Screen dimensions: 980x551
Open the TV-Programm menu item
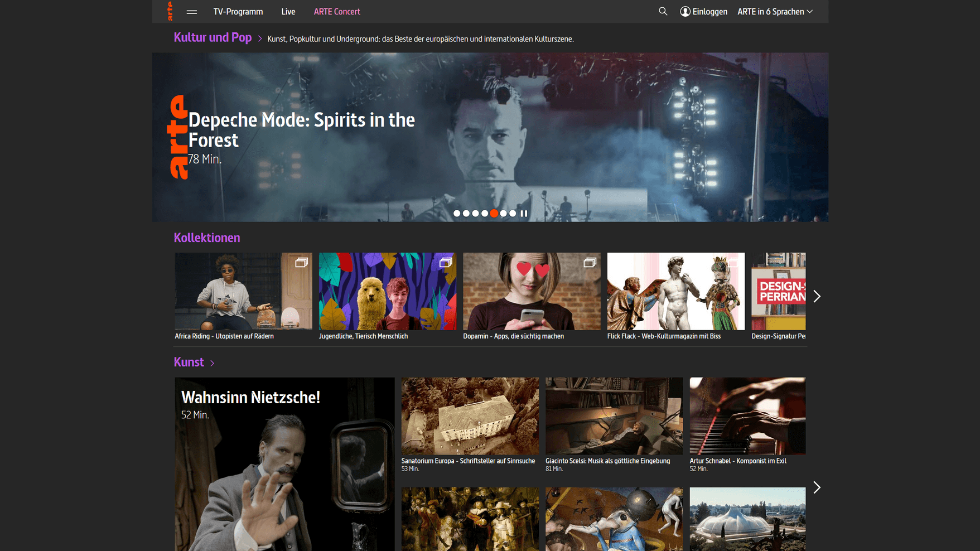pyautogui.click(x=238, y=12)
